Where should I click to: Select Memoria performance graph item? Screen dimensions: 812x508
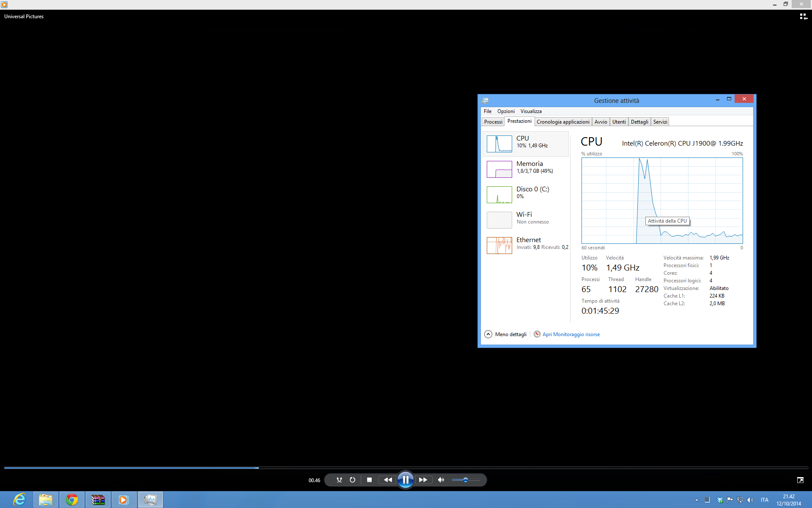click(x=526, y=169)
